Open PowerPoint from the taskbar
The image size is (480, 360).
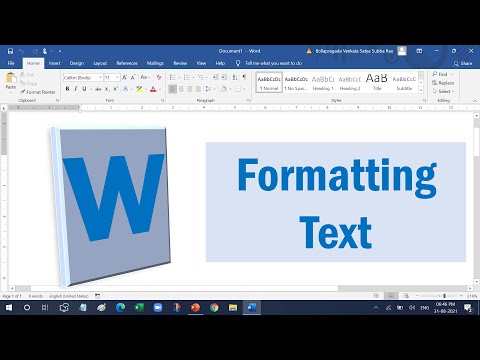pos(195,308)
